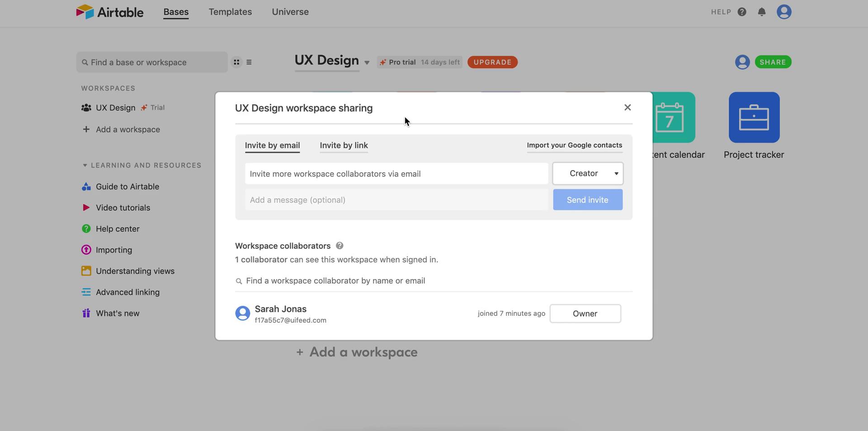Open Video tutorials link
Image resolution: width=868 pixels, height=431 pixels.
pos(123,208)
